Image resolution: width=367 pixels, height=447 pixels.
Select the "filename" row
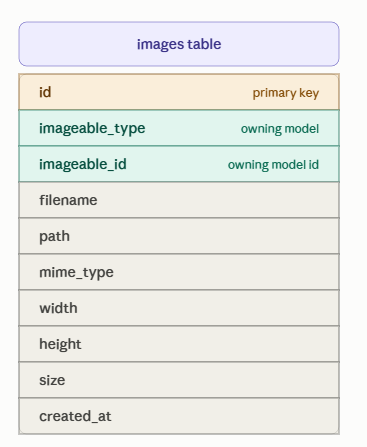pos(179,200)
